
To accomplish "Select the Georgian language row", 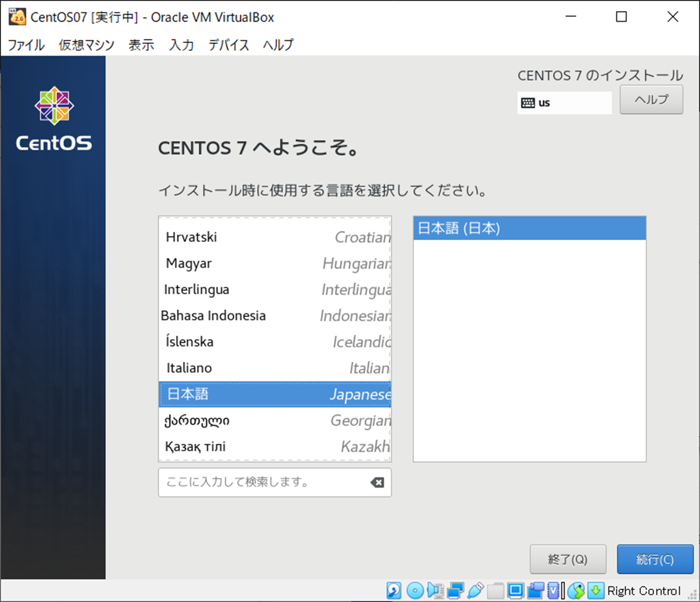I will click(275, 421).
